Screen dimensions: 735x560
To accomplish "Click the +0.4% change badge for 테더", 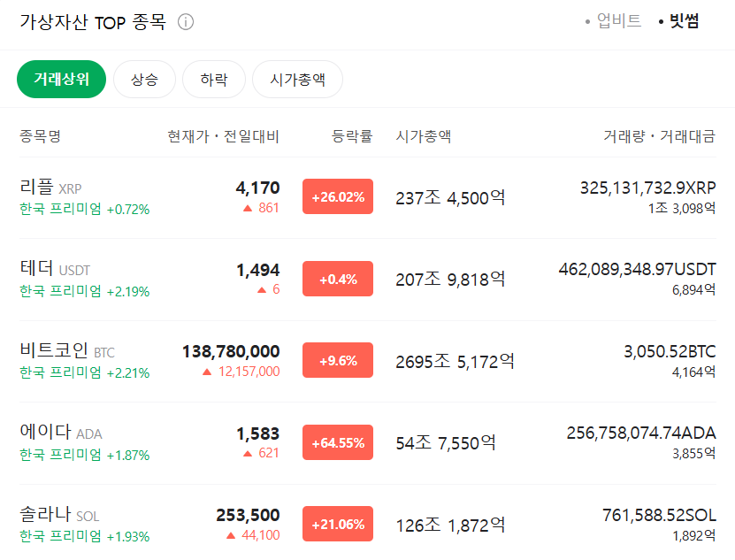I will 337,279.
